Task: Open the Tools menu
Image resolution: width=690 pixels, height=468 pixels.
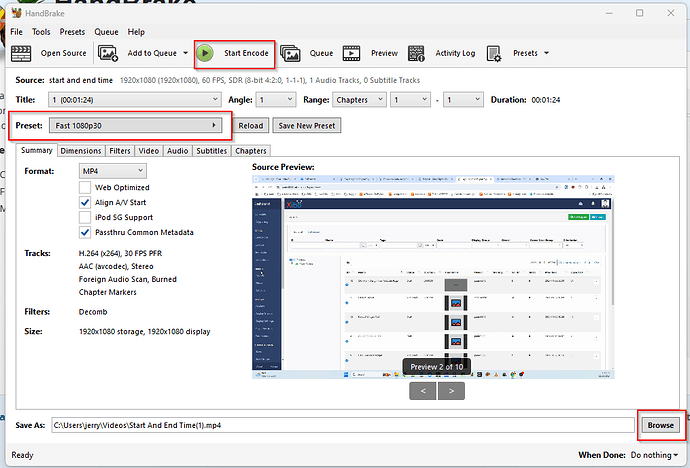Action: click(41, 32)
